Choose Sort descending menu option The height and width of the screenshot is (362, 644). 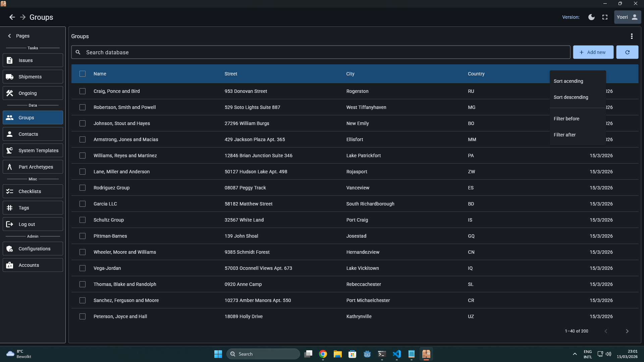point(571,97)
